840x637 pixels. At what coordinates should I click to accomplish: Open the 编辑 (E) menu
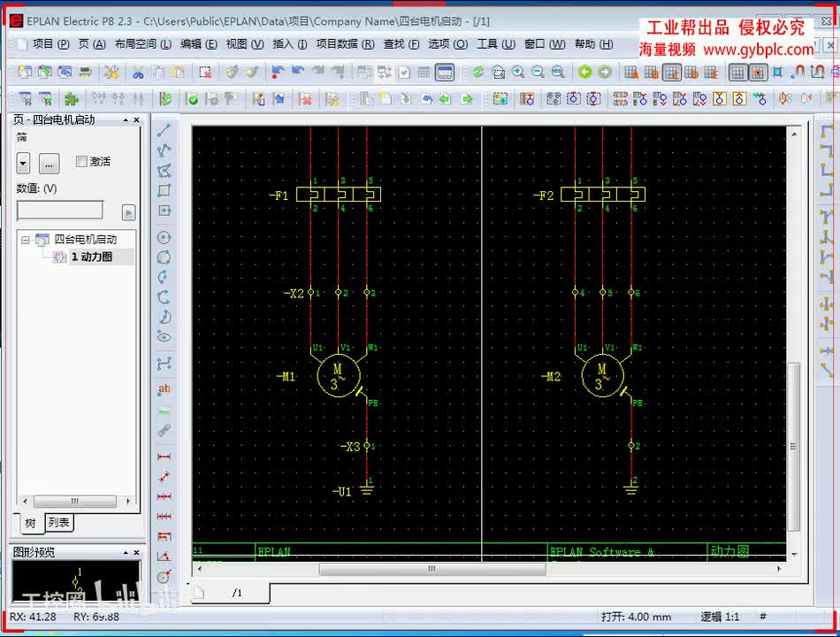click(198, 44)
